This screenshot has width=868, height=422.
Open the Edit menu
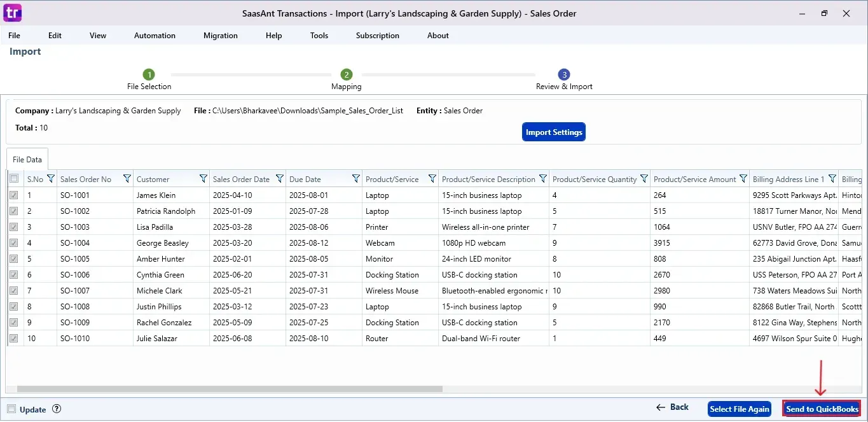point(55,36)
